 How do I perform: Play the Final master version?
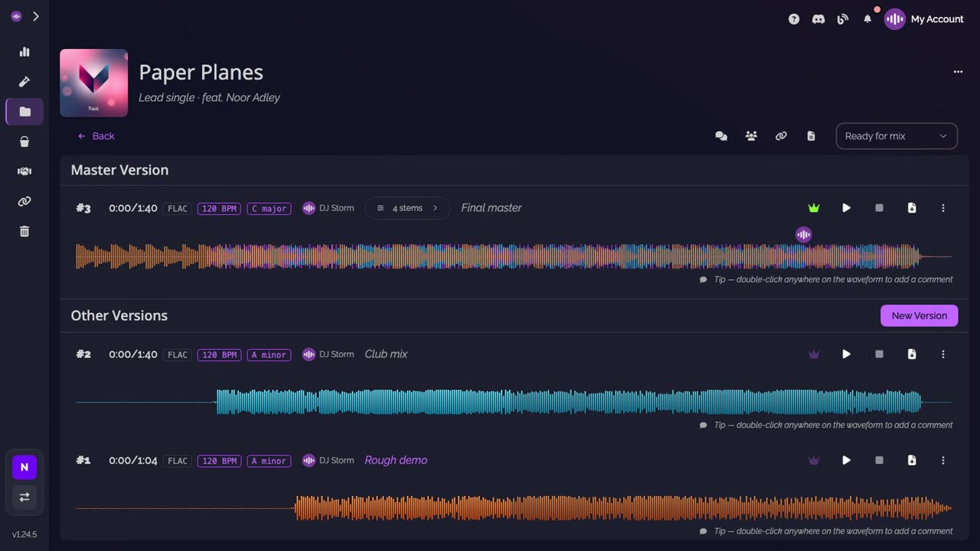click(846, 208)
